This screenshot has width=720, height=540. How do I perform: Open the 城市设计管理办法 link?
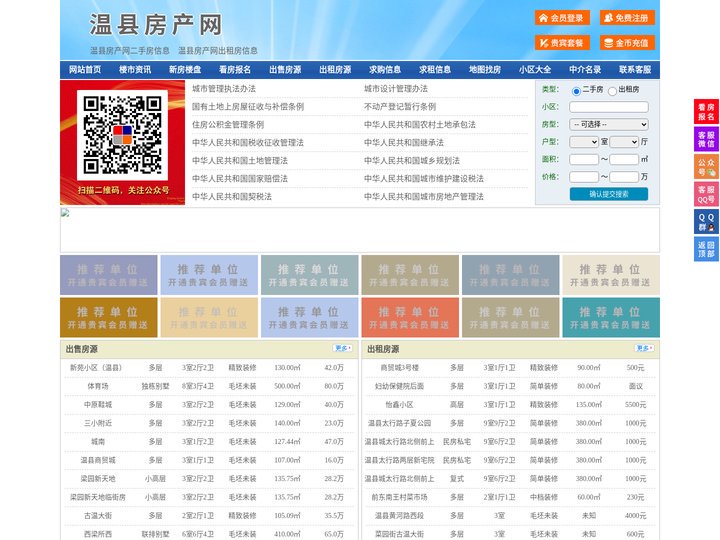tap(396, 89)
